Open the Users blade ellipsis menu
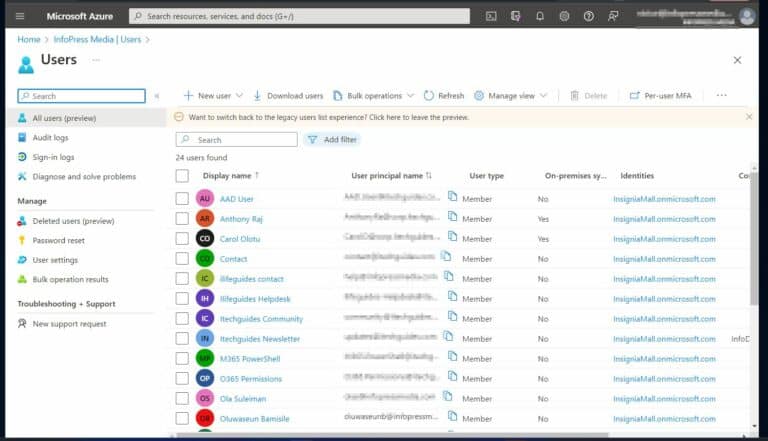The height and width of the screenshot is (441, 768). coord(96,60)
